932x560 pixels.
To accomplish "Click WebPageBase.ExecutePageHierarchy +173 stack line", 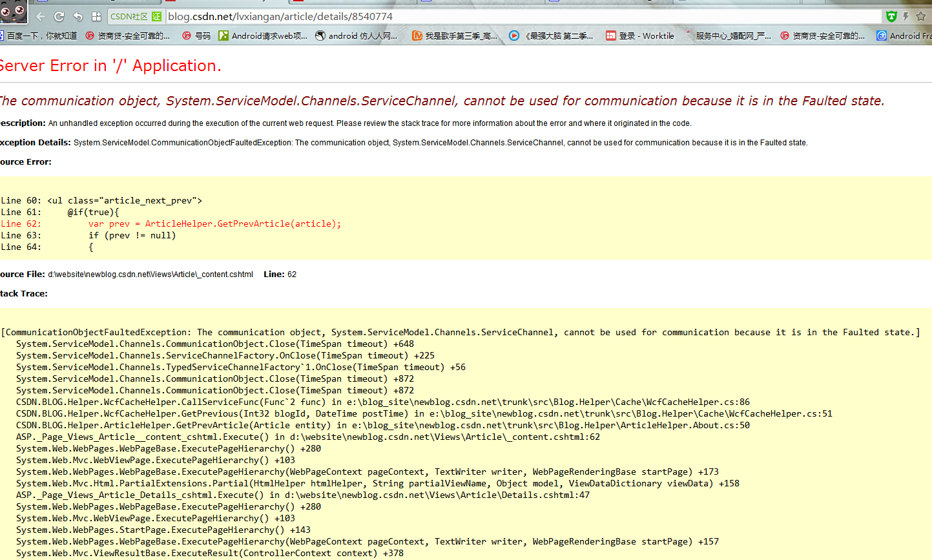I will 368,472.
